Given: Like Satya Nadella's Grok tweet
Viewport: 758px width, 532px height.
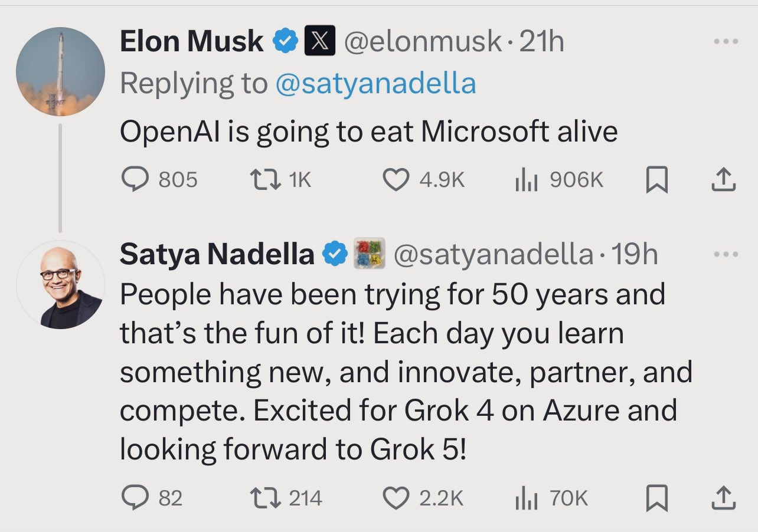Looking at the screenshot, I should click(x=396, y=499).
